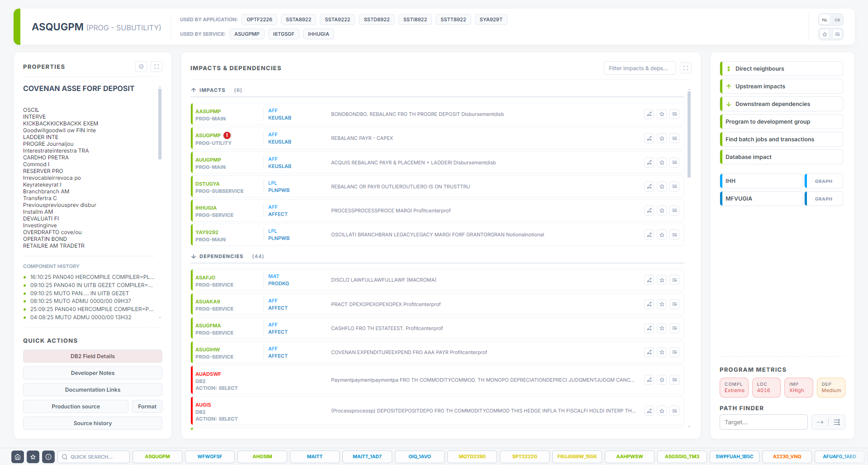Screen dimensions: 868x465
Task: Open Find batch jobs and transactions
Action: 782,139
